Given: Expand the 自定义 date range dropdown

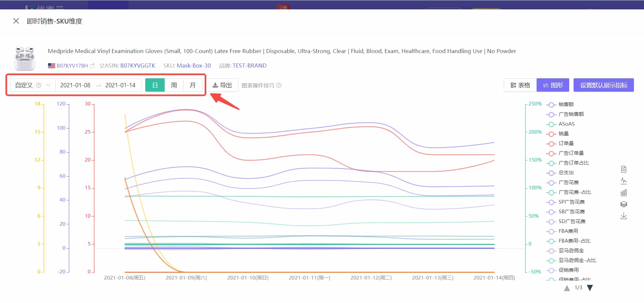Looking at the screenshot, I should point(49,85).
